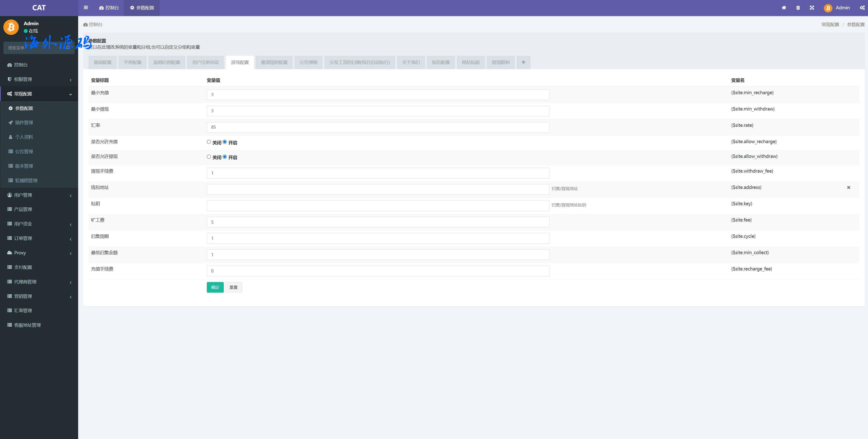868x439 pixels.
Task: Click the 控制台 dashboard icon
Action: coord(103,8)
